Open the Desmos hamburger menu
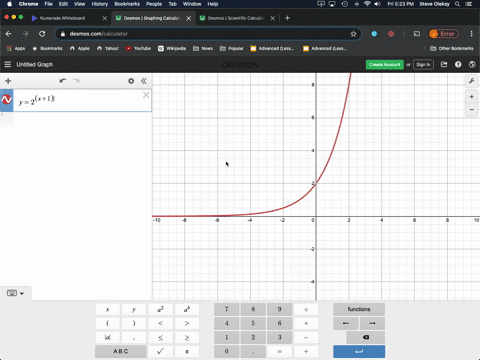The width and height of the screenshot is (480, 360). tap(8, 64)
